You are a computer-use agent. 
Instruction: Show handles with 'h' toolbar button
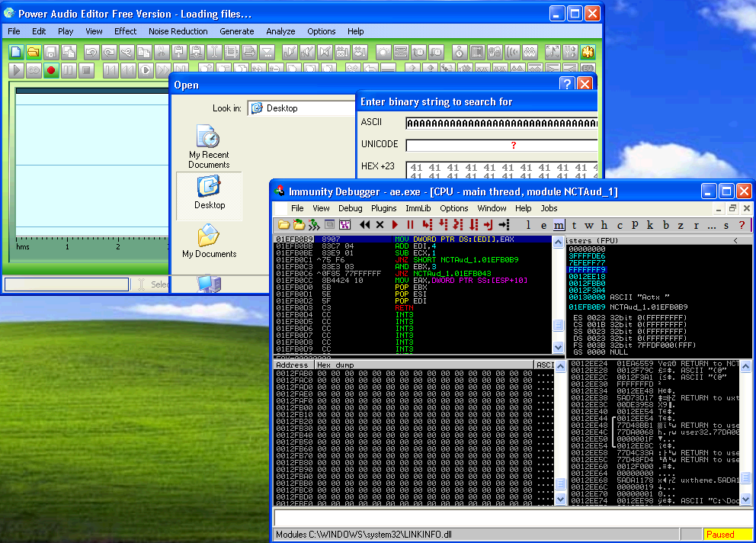tap(604, 225)
